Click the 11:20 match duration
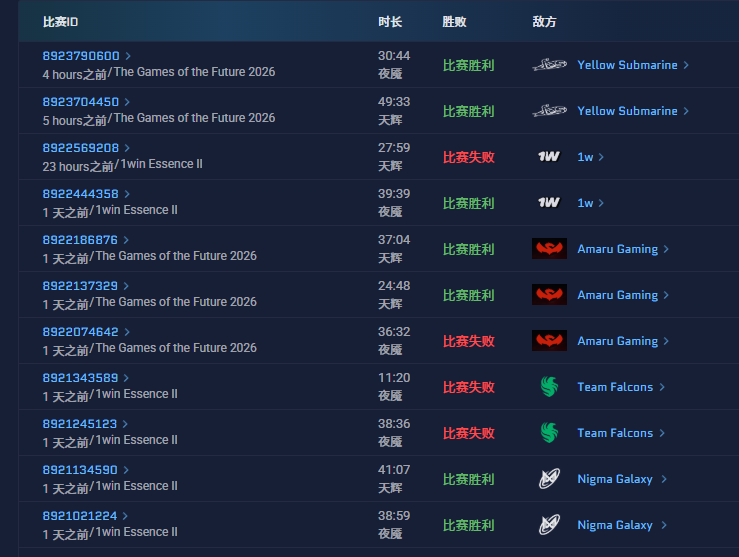This screenshot has width=739, height=557. point(394,378)
